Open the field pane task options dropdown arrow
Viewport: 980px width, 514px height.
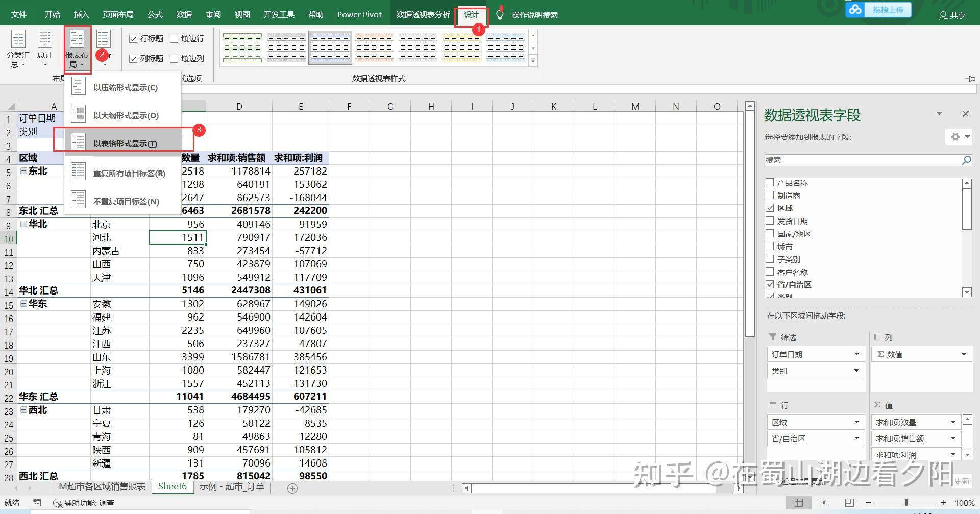pos(939,114)
